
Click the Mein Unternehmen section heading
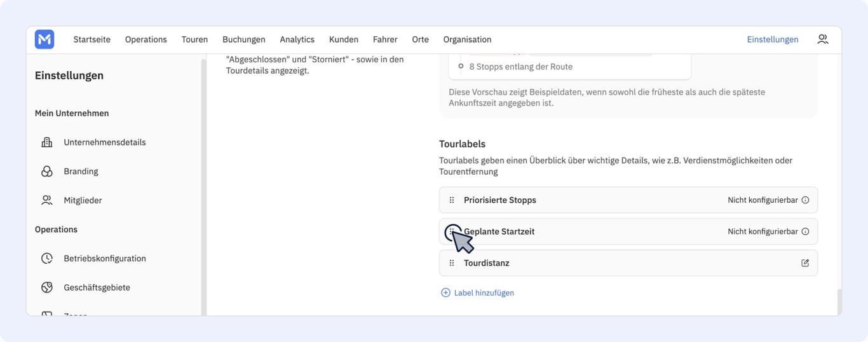click(72, 113)
